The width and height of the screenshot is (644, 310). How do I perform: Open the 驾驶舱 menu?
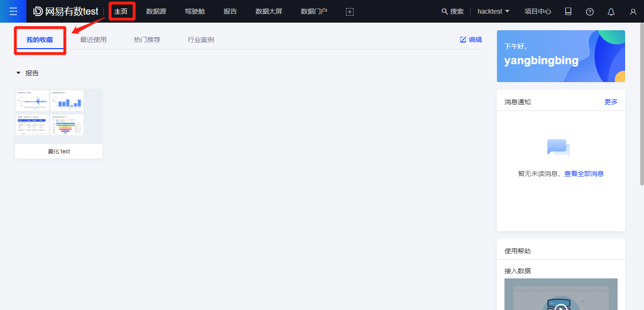pyautogui.click(x=195, y=11)
